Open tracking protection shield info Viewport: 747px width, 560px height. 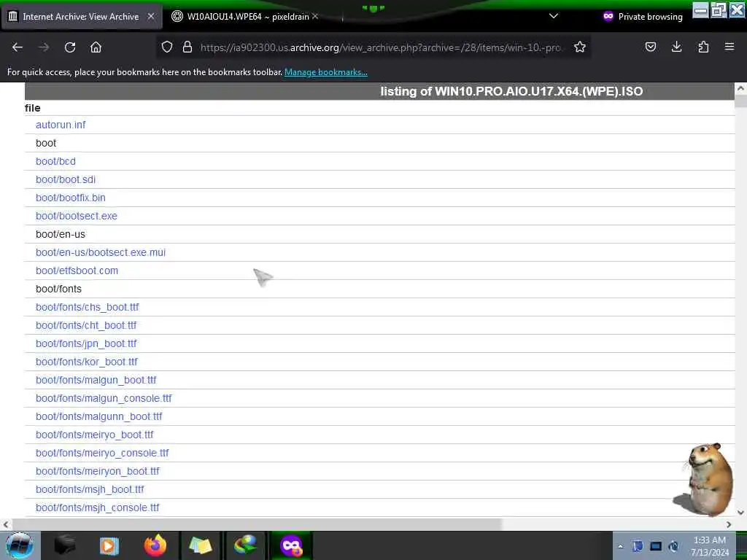point(167,47)
